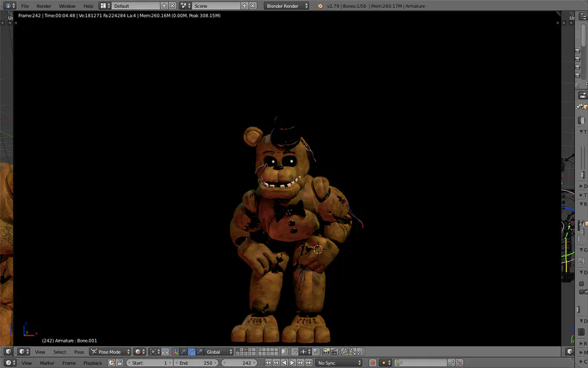Open the keyframe type diamond selector
This screenshot has width=588, height=368.
pyautogui.click(x=385, y=363)
